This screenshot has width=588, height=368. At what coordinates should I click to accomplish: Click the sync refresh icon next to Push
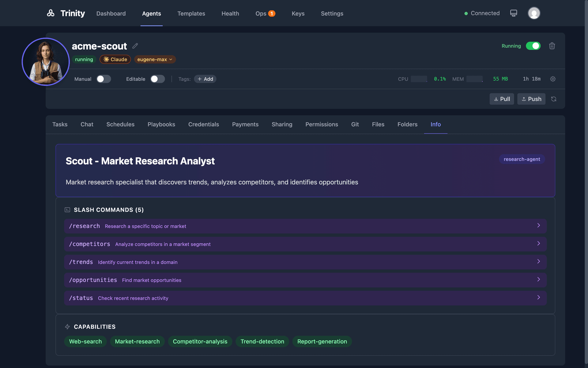click(x=554, y=99)
